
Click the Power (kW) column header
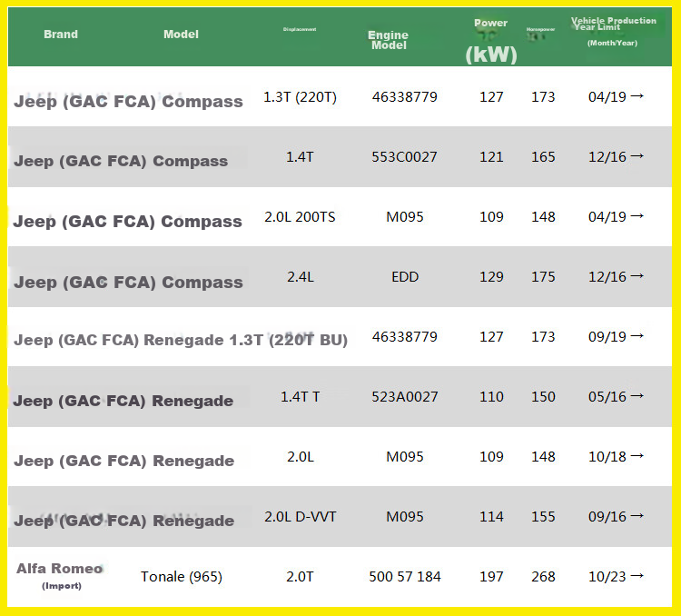coord(491,42)
